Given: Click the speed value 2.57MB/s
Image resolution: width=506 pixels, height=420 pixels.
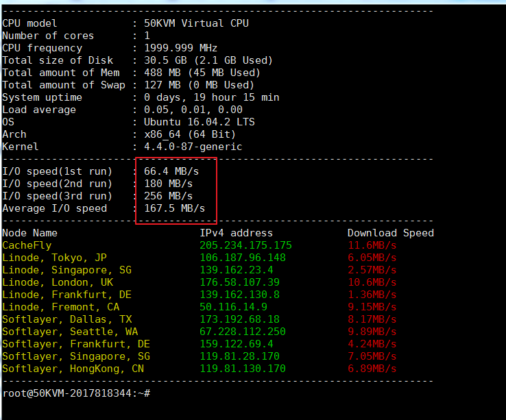Looking at the screenshot, I should (x=372, y=270).
